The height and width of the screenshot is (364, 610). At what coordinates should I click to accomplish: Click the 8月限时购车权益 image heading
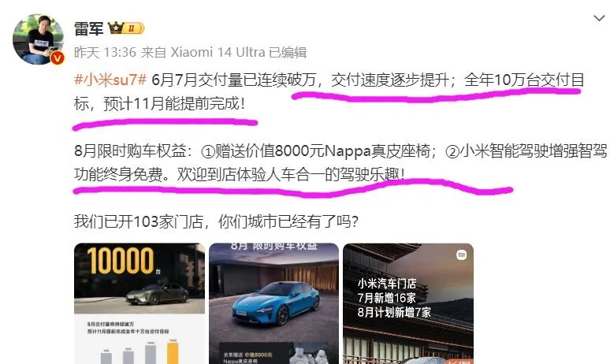(x=274, y=246)
